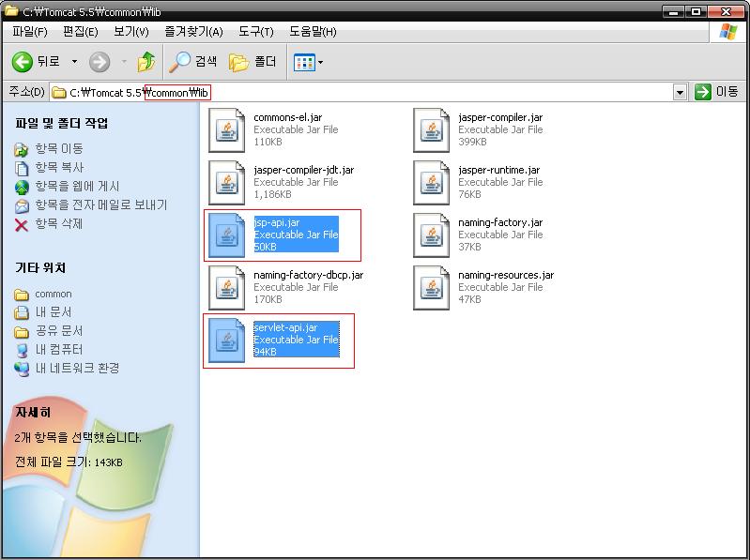750x560 pixels.
Task: Click 항목을 전자 메일로 보내기 link
Action: (101, 205)
